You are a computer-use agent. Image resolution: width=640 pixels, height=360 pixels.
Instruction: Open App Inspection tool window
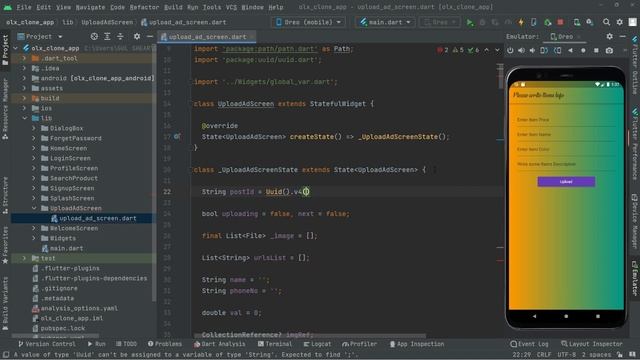(416, 344)
